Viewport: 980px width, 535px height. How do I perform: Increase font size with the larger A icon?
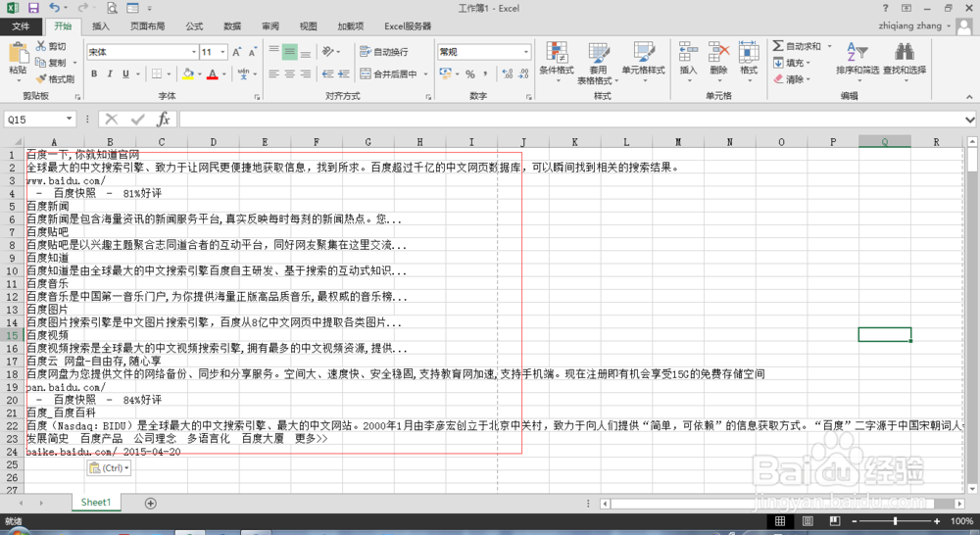click(x=237, y=52)
